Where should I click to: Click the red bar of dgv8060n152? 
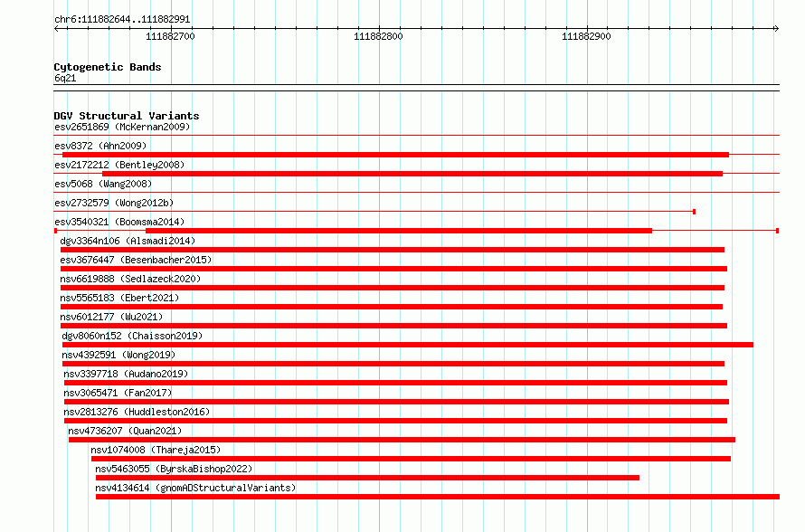coord(408,345)
